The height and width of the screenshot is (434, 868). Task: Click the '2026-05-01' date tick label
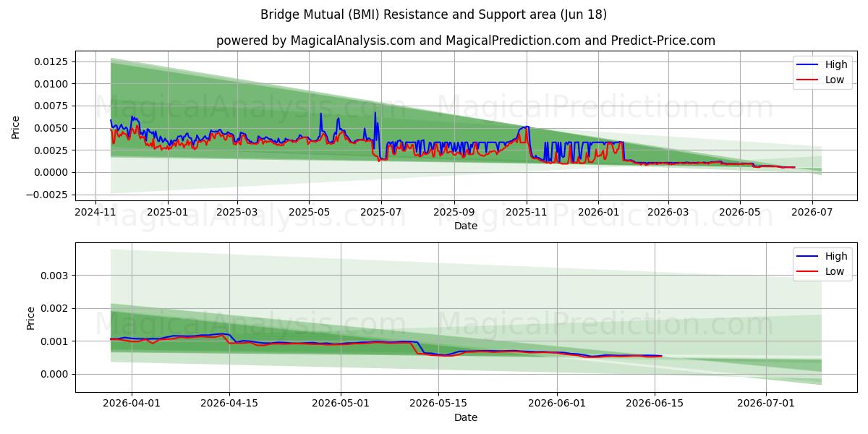340,403
